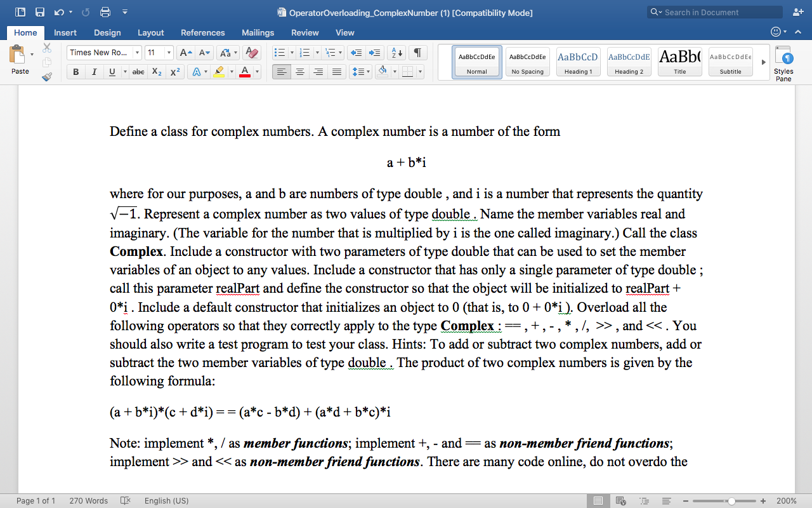Viewport: 812px width, 508px height.
Task: Toggle italic formatting
Action: [x=93, y=72]
